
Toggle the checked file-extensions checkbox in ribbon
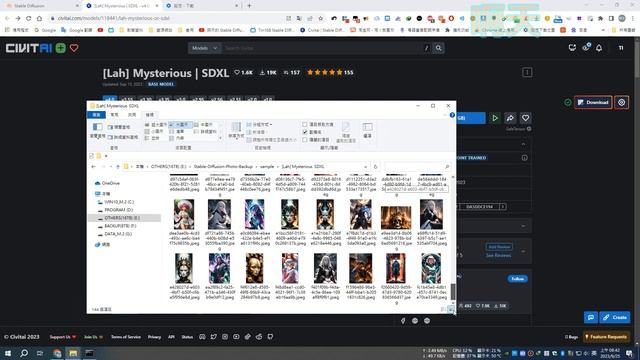click(304, 132)
